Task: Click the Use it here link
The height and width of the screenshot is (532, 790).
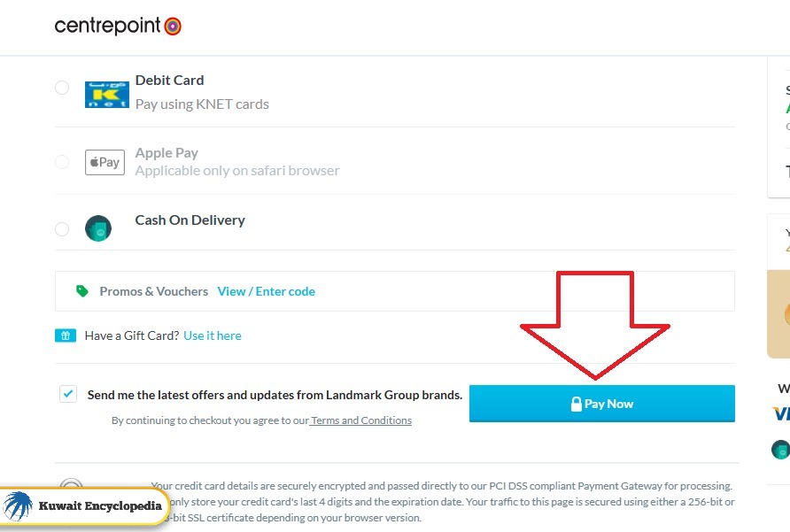Action: [x=213, y=335]
